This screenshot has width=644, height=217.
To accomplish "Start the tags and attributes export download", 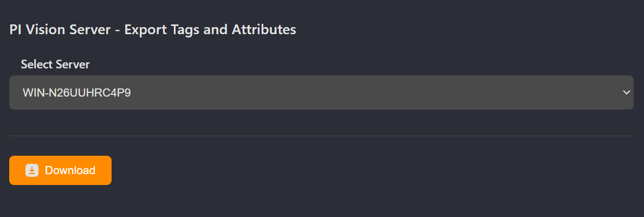I will (x=60, y=170).
